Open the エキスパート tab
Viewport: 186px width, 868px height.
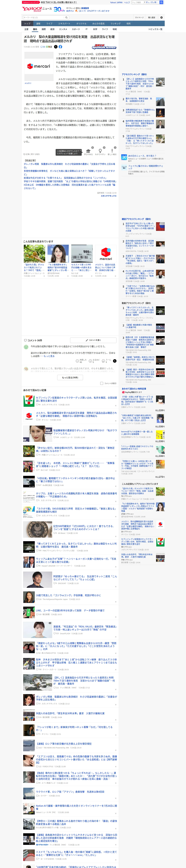[64, 24]
